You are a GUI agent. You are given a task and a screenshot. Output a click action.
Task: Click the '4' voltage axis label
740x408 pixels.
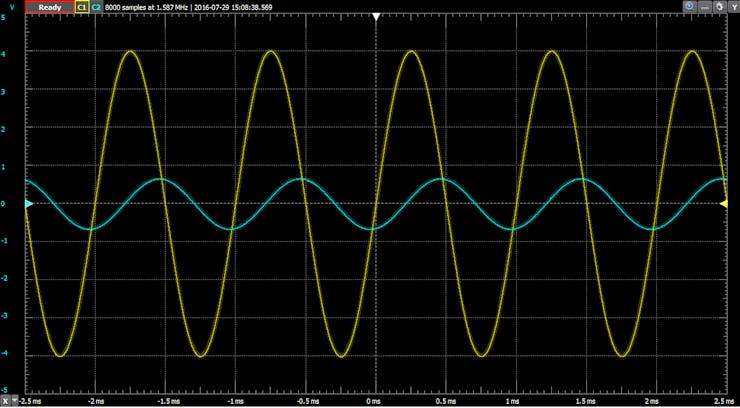[3, 54]
